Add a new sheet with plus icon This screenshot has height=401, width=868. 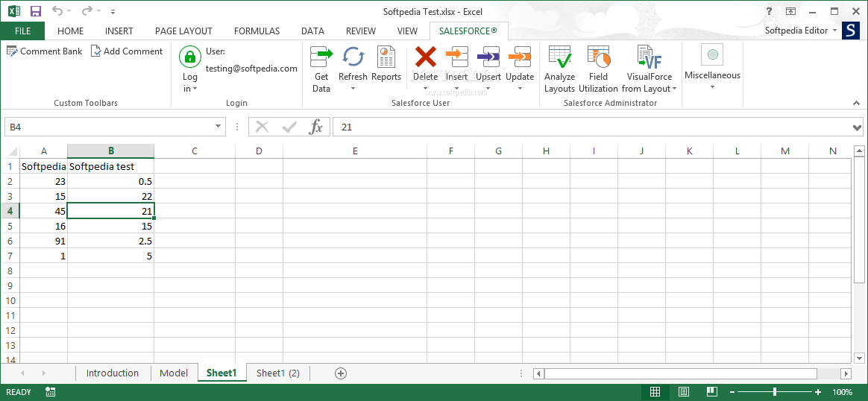[x=341, y=373]
